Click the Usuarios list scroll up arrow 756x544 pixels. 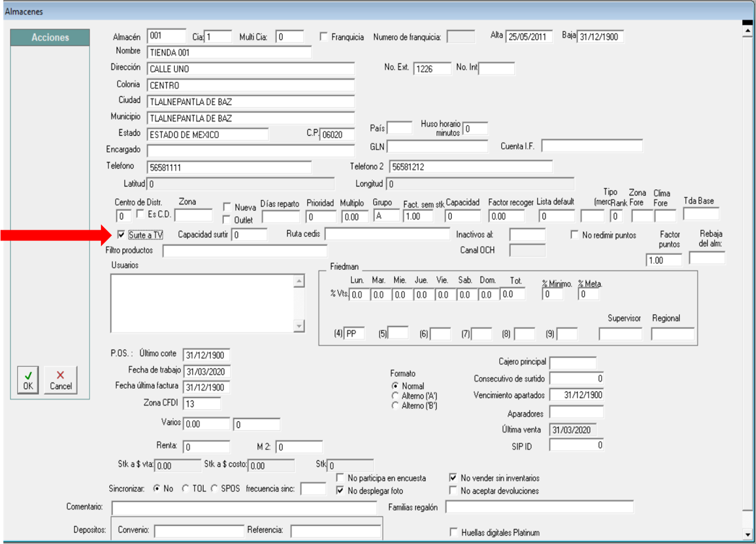(x=299, y=281)
